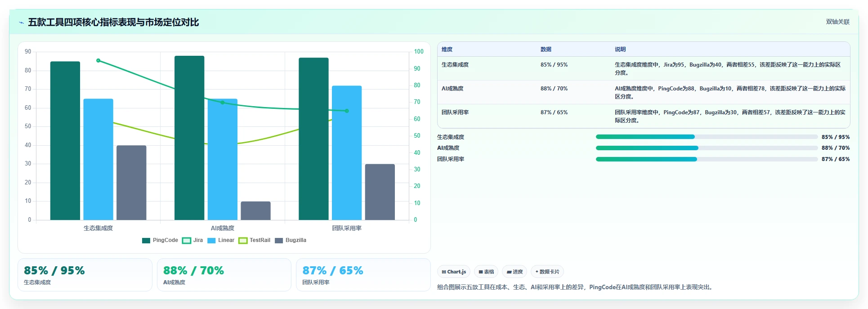The width and height of the screenshot is (868, 309).
Task: Click the 生态集成度 x-axis label
Action: click(x=98, y=228)
